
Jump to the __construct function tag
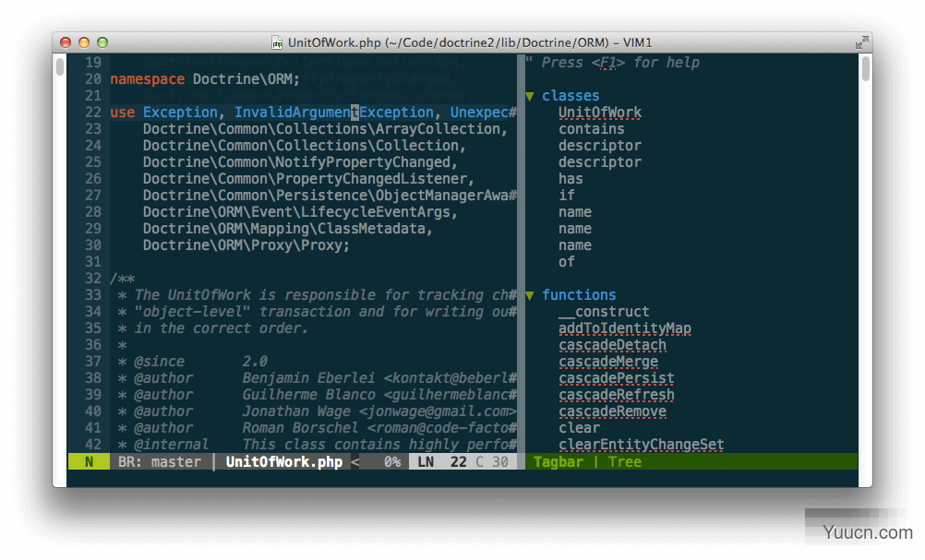coord(604,311)
